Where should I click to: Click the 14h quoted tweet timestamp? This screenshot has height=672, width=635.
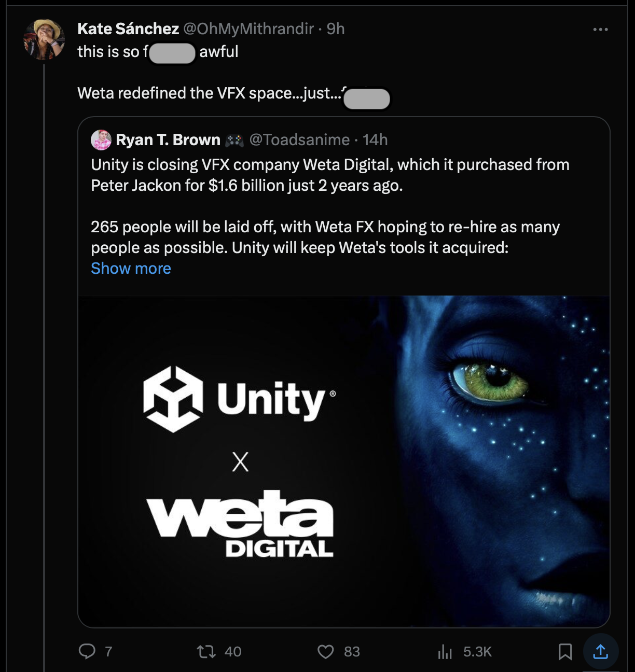[375, 140]
